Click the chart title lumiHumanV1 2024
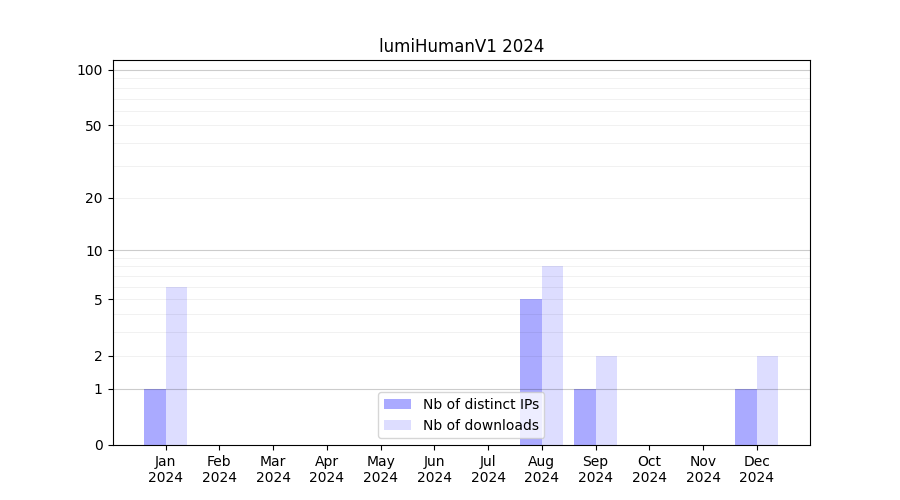This screenshot has height=500, width=900. tap(461, 46)
